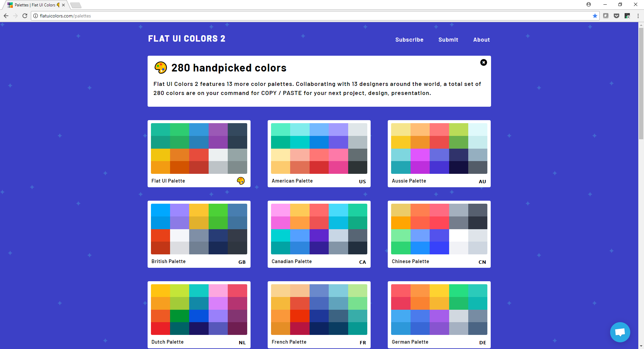Viewport: 644px width, 349px height.
Task: Click the extension icon before the Chrome menu
Action: tap(627, 16)
